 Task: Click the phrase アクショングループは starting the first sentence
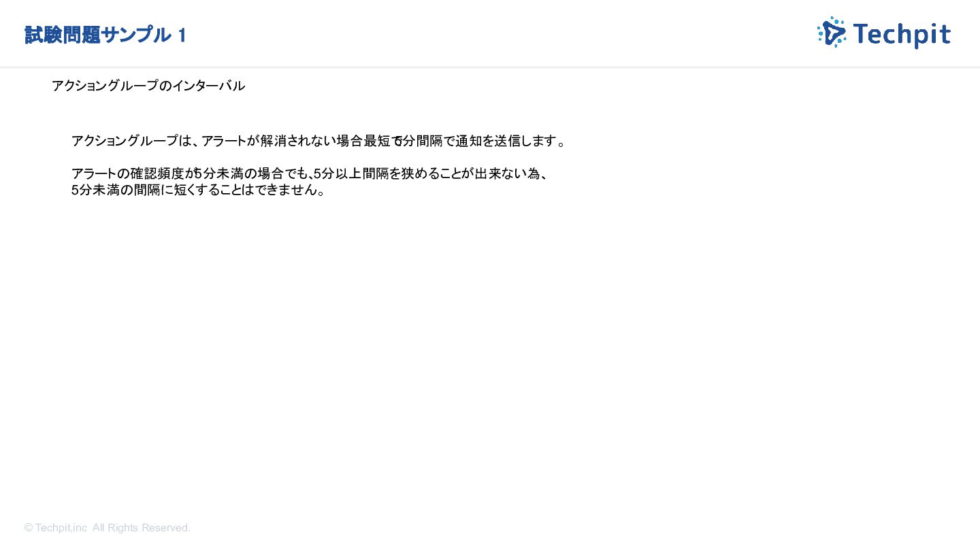point(133,141)
